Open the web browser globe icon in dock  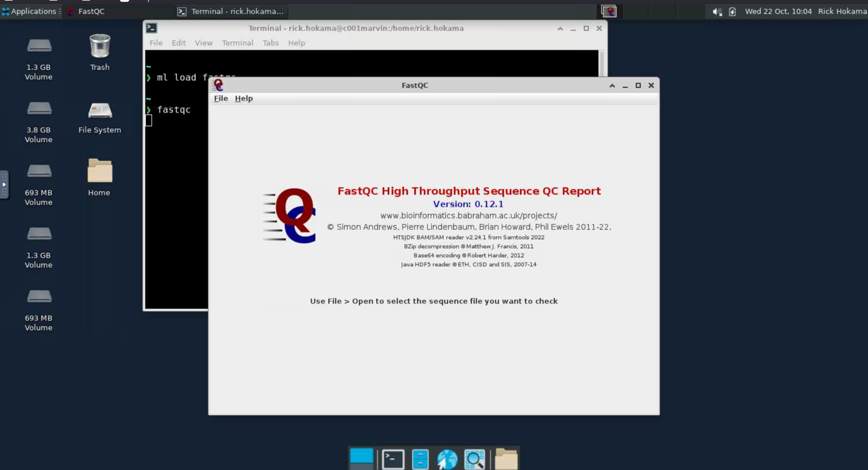[x=447, y=459]
